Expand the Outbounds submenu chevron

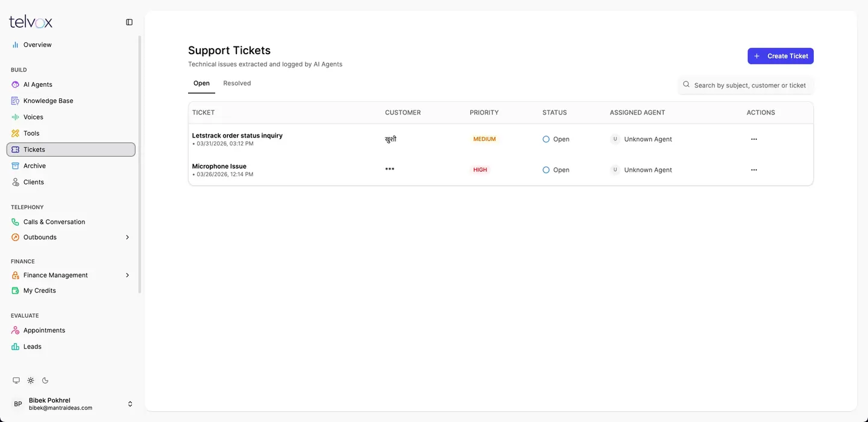[x=127, y=238]
